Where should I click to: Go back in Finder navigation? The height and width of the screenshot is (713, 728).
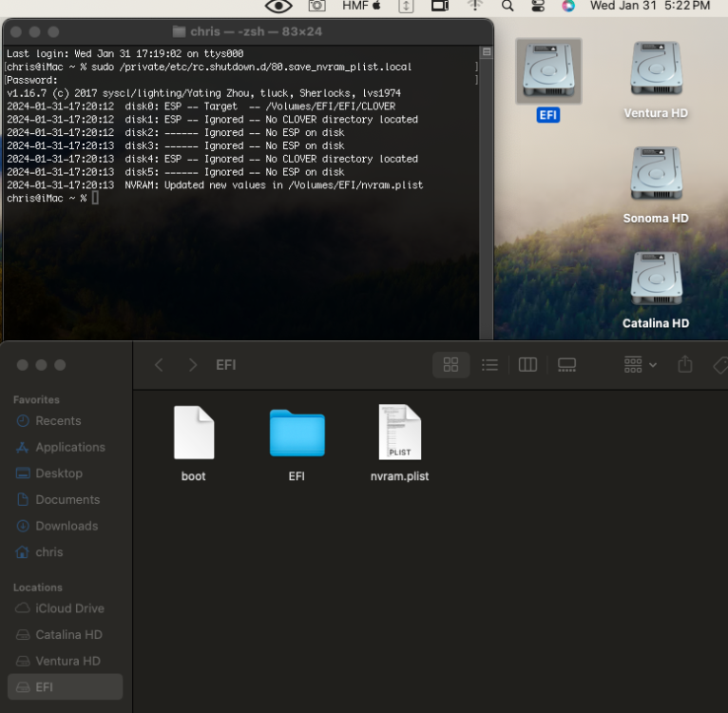[x=159, y=365]
